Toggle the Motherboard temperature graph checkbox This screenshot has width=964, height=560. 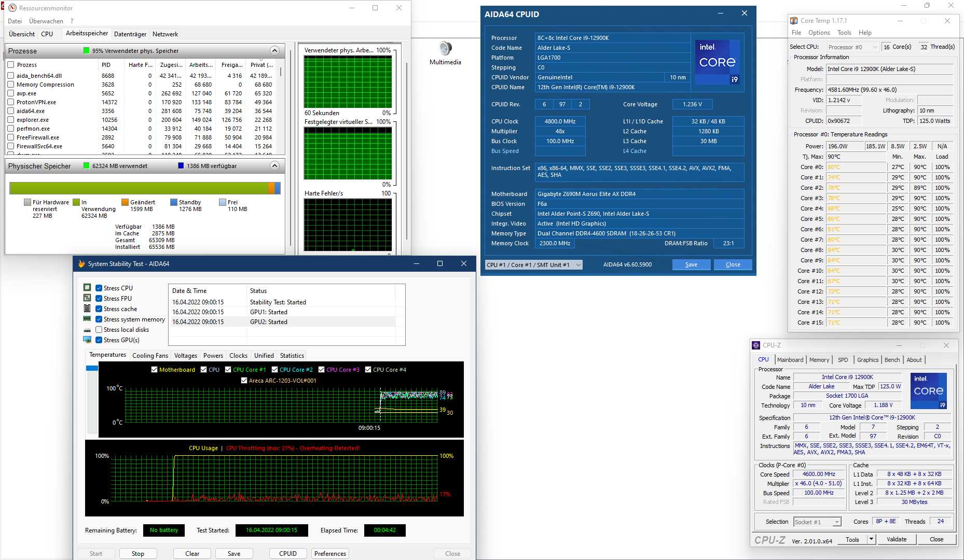coord(154,370)
